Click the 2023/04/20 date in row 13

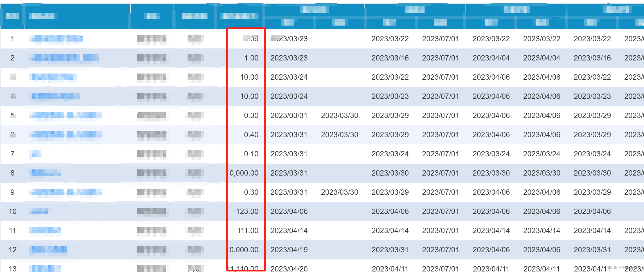click(289, 269)
